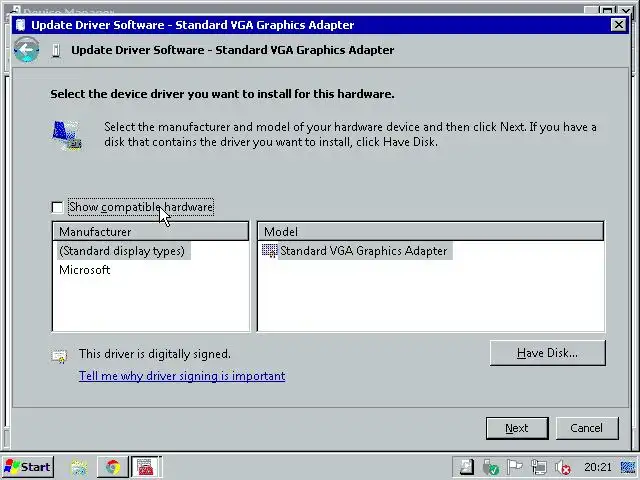
Task: Close the Update Driver Software dialog
Action: pyautogui.click(x=619, y=25)
